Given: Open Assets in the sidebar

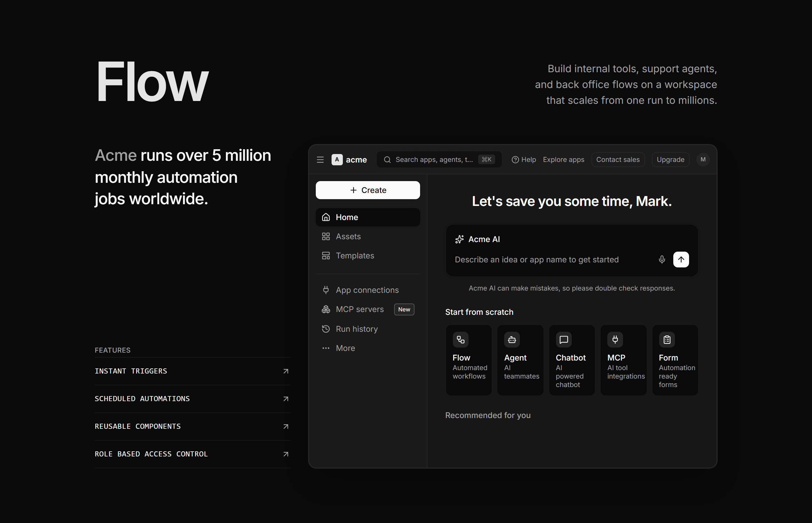Looking at the screenshot, I should tap(368, 236).
